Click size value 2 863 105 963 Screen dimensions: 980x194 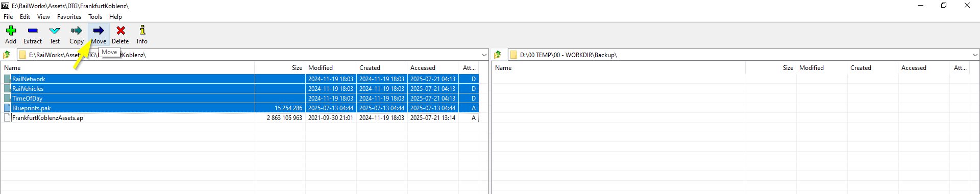[x=284, y=118]
